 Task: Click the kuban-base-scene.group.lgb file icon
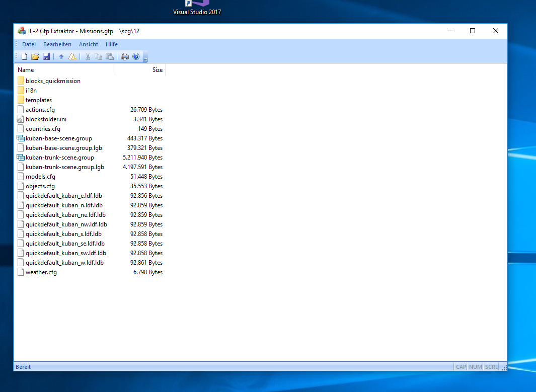[x=21, y=147]
